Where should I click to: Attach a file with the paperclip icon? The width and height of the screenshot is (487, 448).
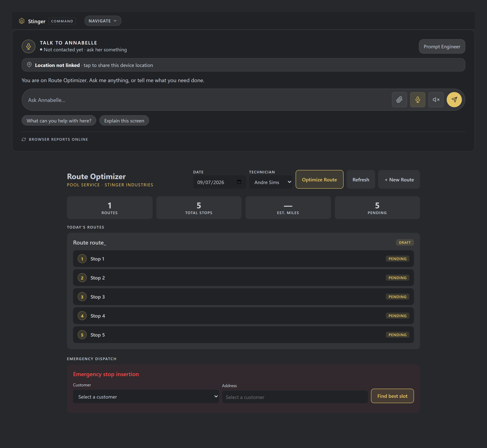click(x=399, y=100)
